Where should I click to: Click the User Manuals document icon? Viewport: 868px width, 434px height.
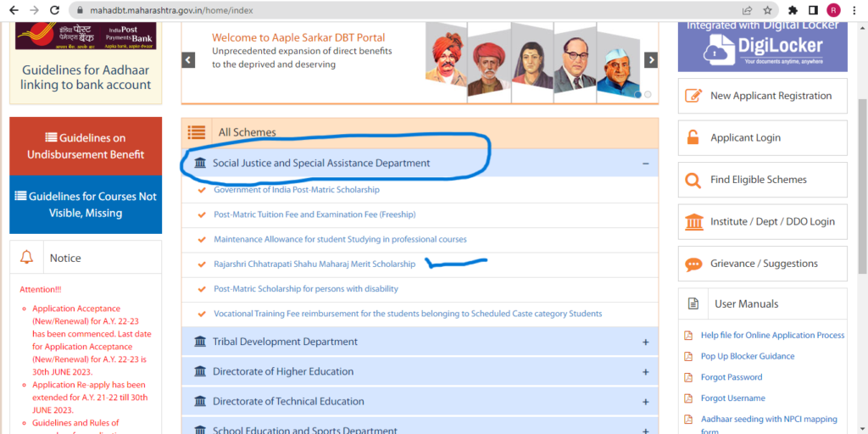(x=693, y=303)
